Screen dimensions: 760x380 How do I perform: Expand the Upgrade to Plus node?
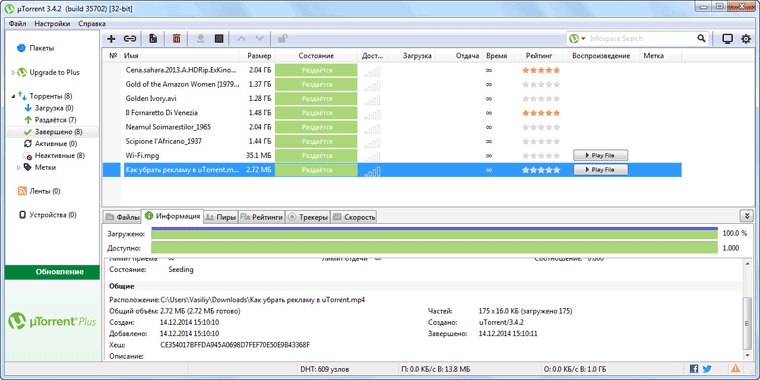tap(13, 73)
